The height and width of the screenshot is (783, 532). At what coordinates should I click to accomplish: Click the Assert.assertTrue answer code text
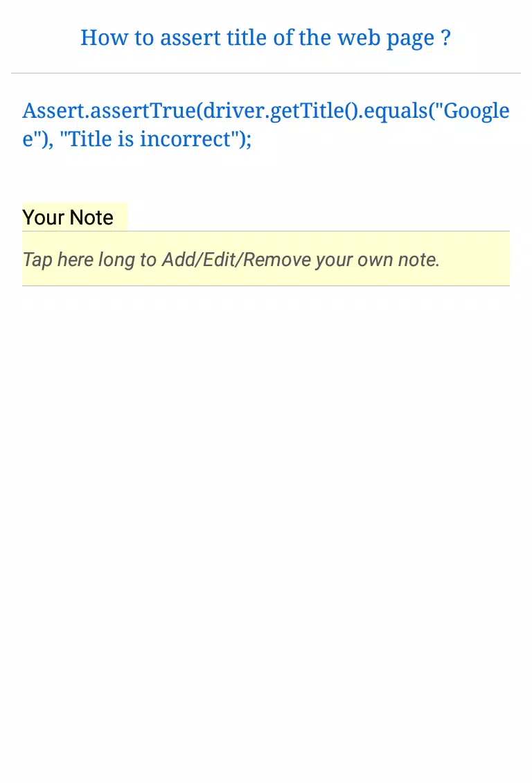click(265, 125)
